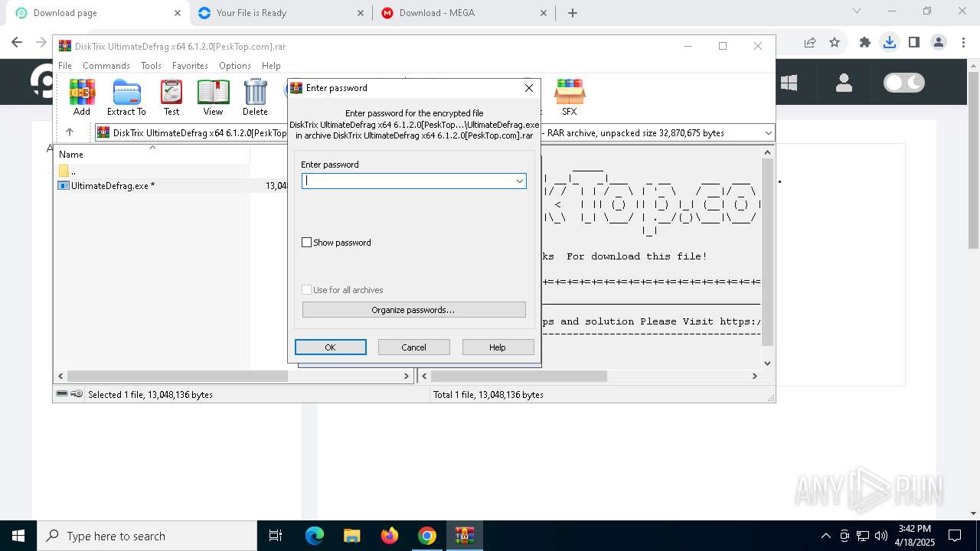
Task: Click the Test archive toolbar icon
Action: tap(171, 97)
